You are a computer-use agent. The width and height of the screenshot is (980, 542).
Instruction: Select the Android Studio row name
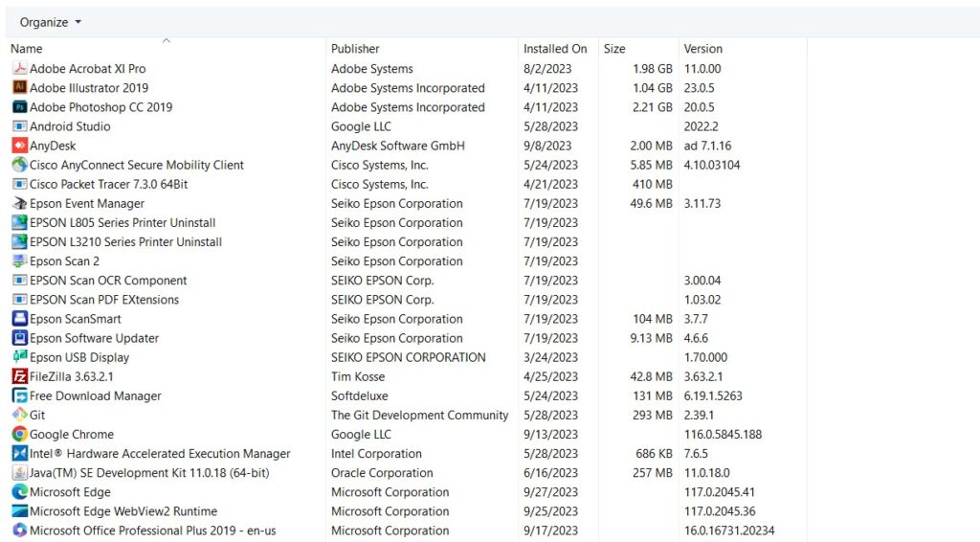[x=70, y=126]
